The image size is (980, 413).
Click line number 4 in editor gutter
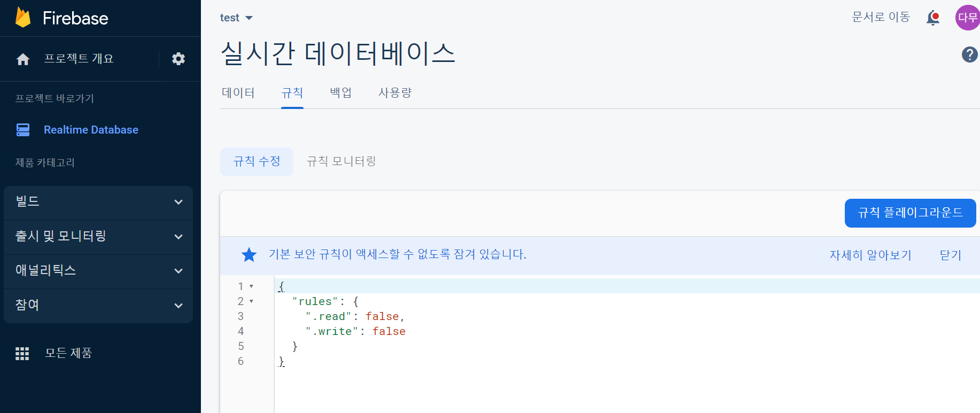coord(241,331)
